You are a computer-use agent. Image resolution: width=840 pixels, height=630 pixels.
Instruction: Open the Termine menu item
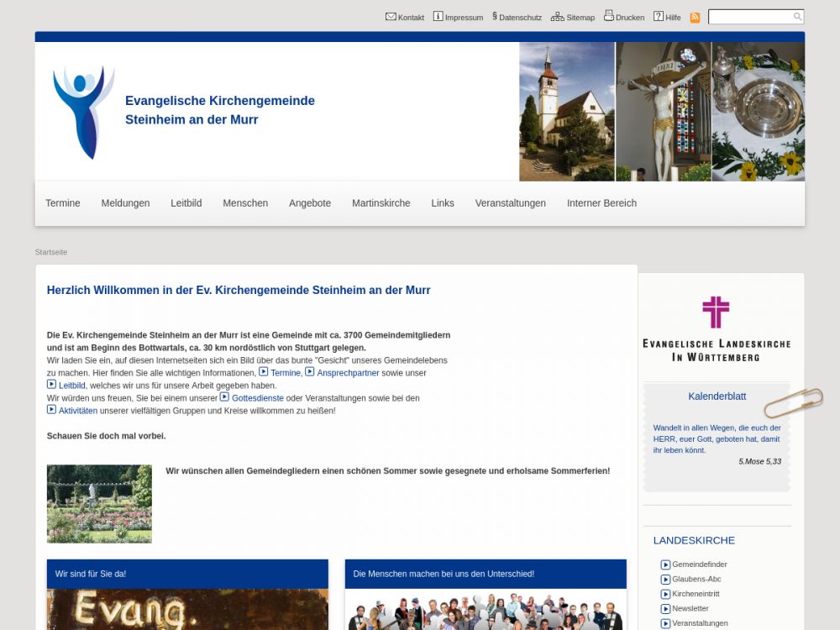coord(63,203)
